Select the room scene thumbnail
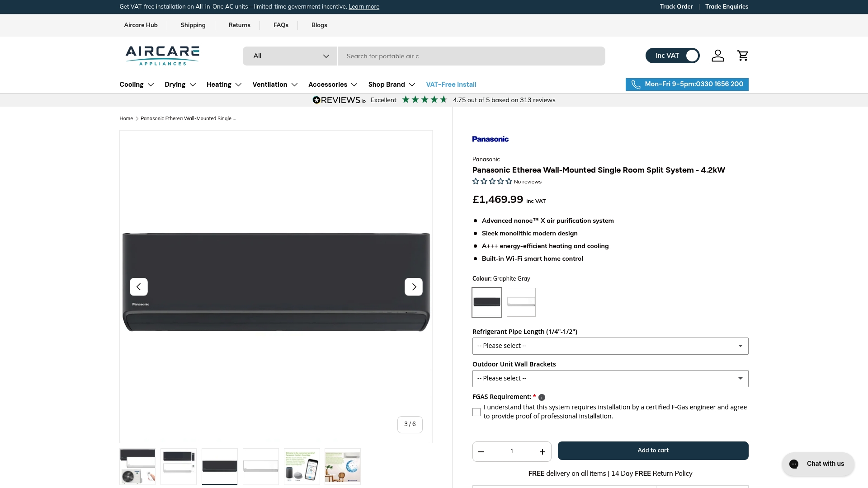This screenshot has width=868, height=488. [x=343, y=467]
